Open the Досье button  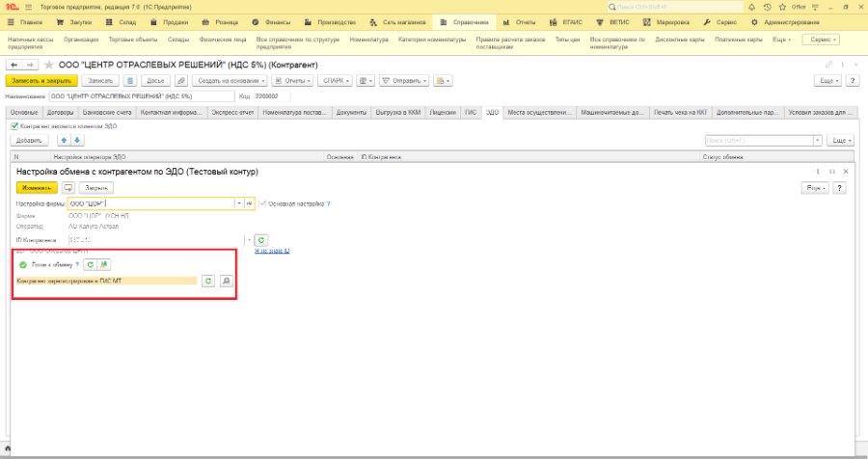(155, 81)
